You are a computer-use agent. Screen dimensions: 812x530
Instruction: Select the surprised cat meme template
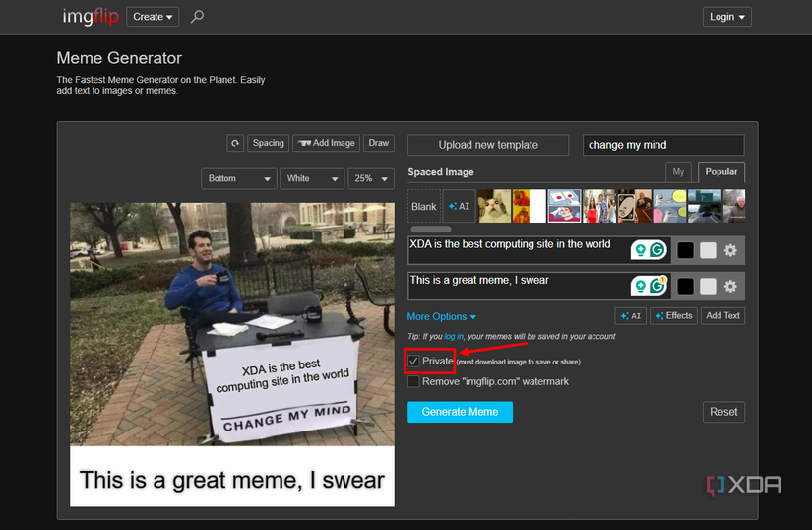point(494,206)
